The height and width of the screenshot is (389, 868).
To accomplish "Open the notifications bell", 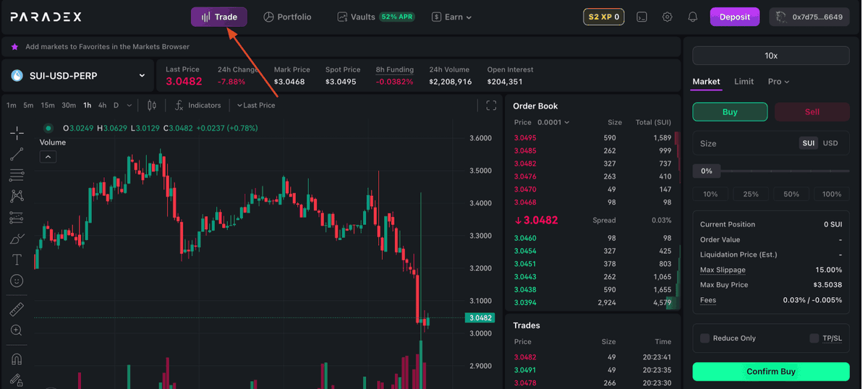I will (692, 17).
